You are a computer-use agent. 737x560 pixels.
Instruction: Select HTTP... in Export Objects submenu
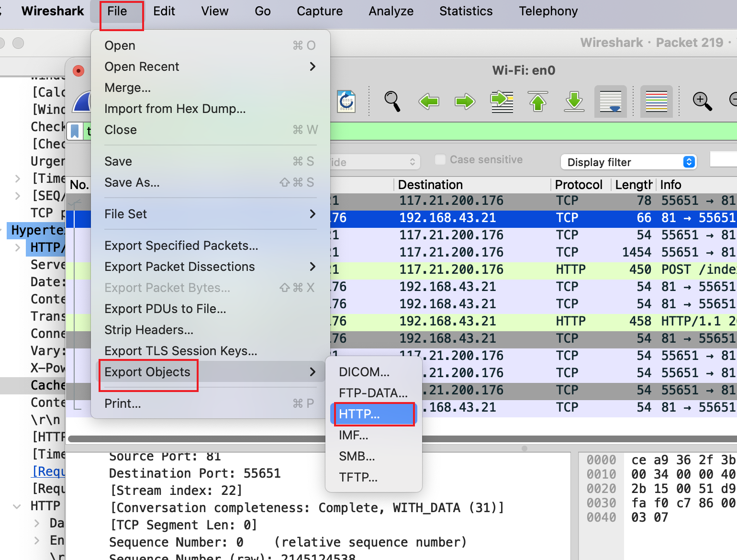pyautogui.click(x=373, y=414)
